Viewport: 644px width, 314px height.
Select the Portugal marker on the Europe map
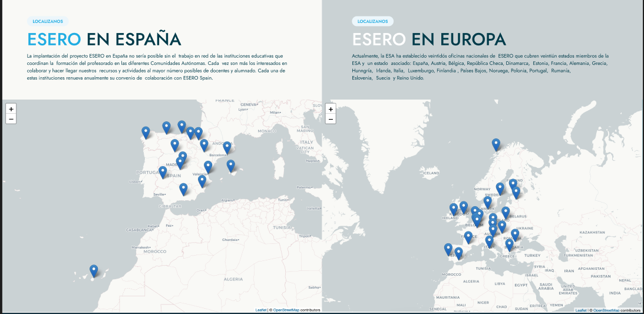point(448,250)
